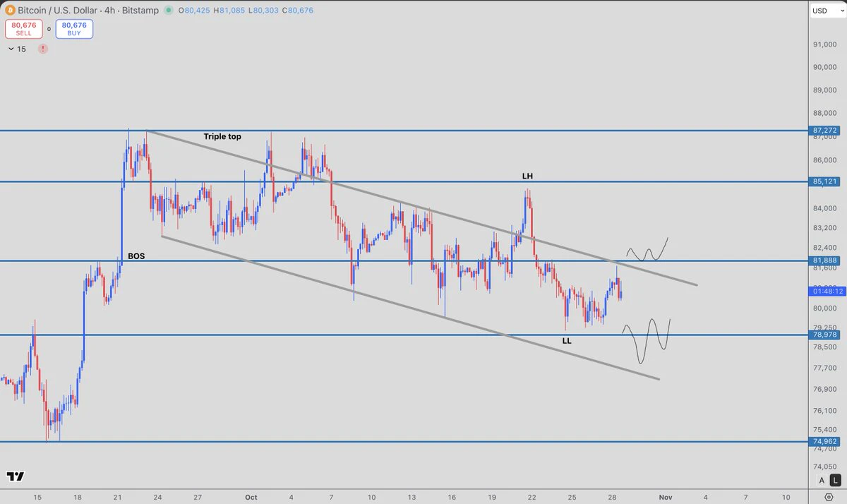Click the 84,000 price axis label
The image size is (847, 504).
(825, 208)
